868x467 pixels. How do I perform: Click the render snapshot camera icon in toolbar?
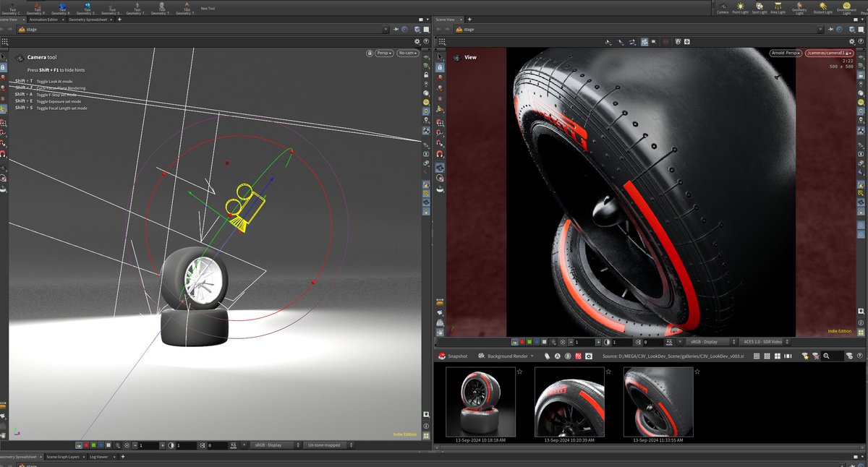click(x=689, y=42)
